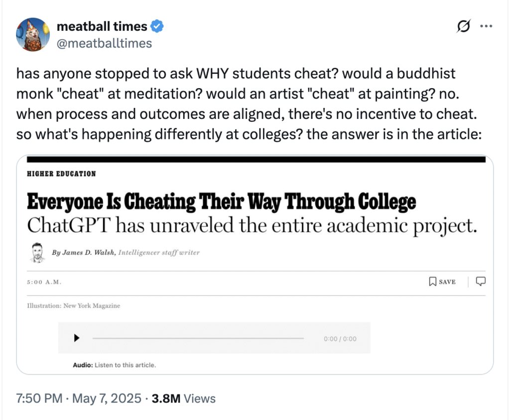510x420 pixels.
Task: Click the 0:00 / 0:00 audio time
Action: coord(340,339)
